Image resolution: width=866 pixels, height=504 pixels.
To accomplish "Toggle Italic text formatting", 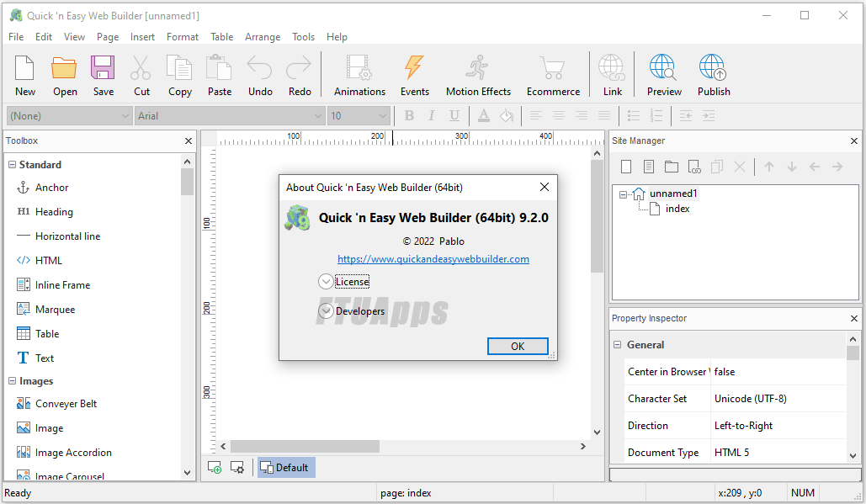I will (432, 115).
